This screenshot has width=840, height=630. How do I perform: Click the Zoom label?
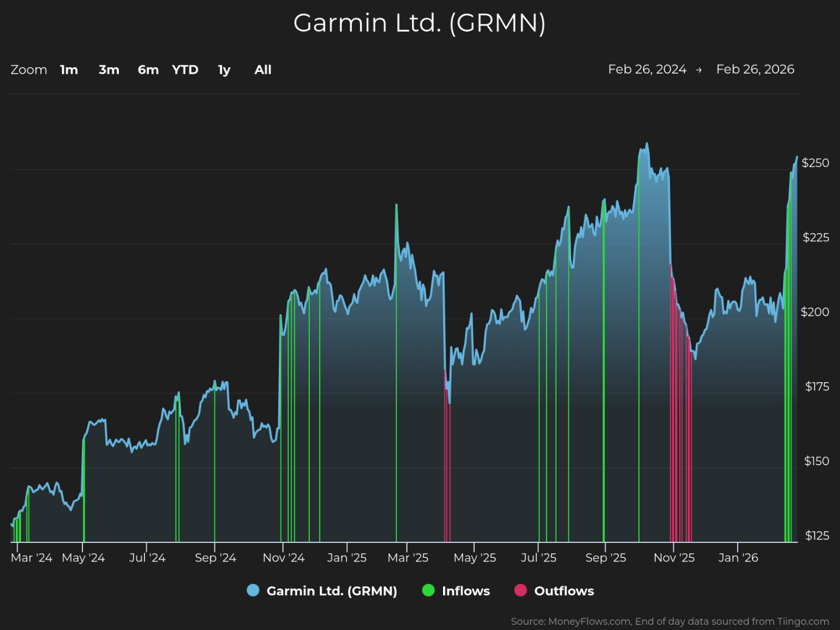29,70
